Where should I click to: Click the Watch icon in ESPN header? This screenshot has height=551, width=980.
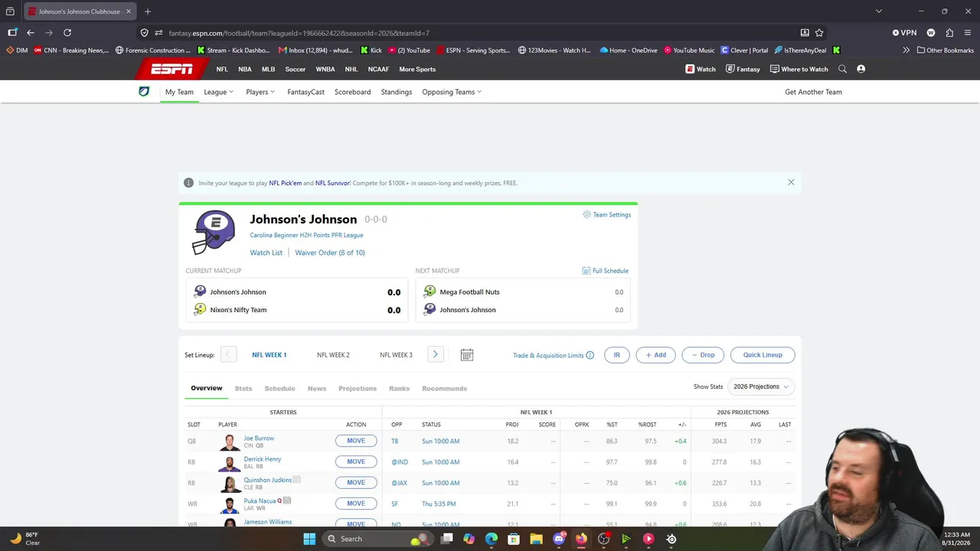pyautogui.click(x=690, y=69)
